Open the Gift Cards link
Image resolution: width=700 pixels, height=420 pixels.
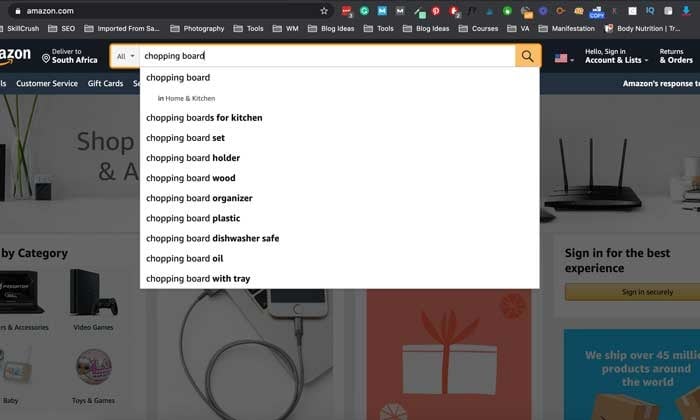pyautogui.click(x=105, y=83)
